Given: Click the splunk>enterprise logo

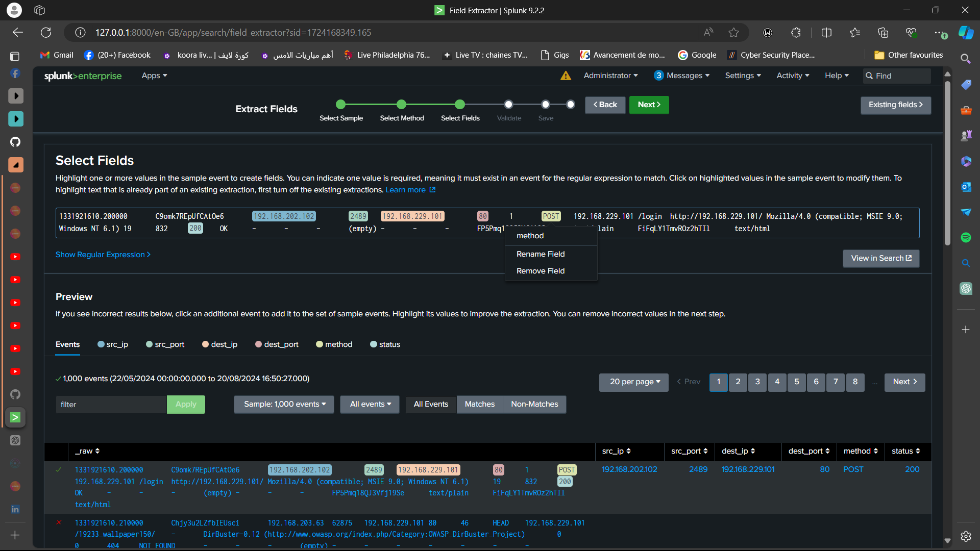Looking at the screenshot, I should (83, 76).
